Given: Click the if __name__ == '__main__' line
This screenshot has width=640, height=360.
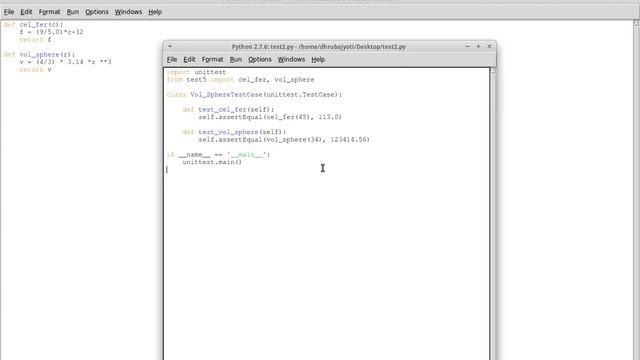Looking at the screenshot, I should (218, 155).
